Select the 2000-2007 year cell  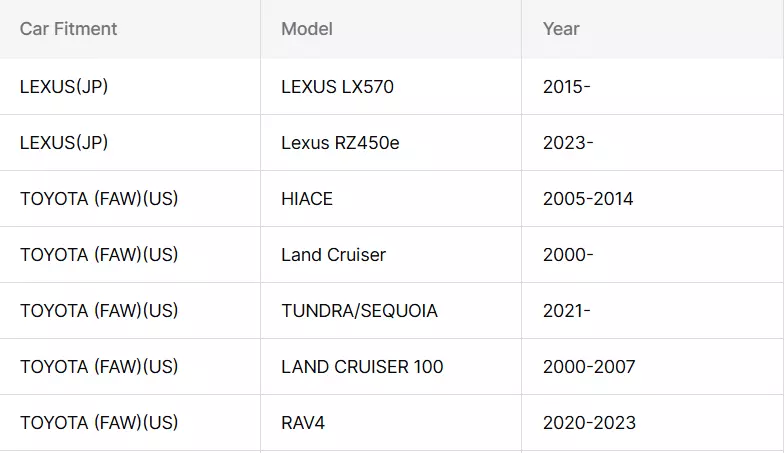652,366
